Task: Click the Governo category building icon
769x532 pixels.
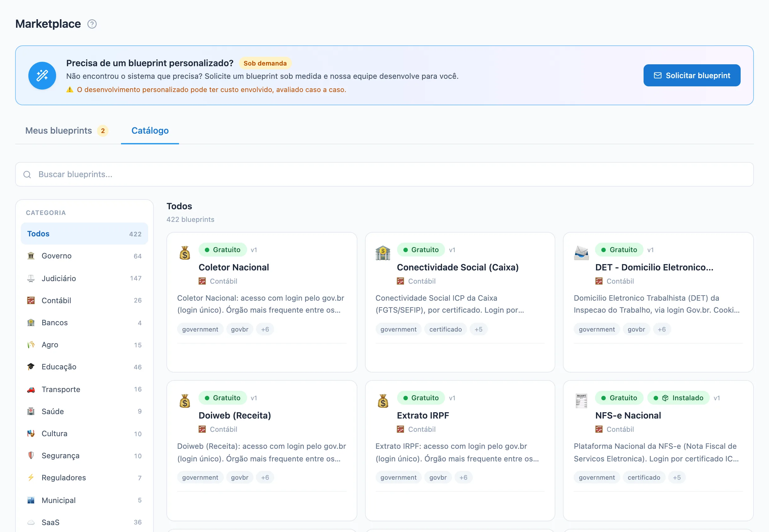Action: 31,256
